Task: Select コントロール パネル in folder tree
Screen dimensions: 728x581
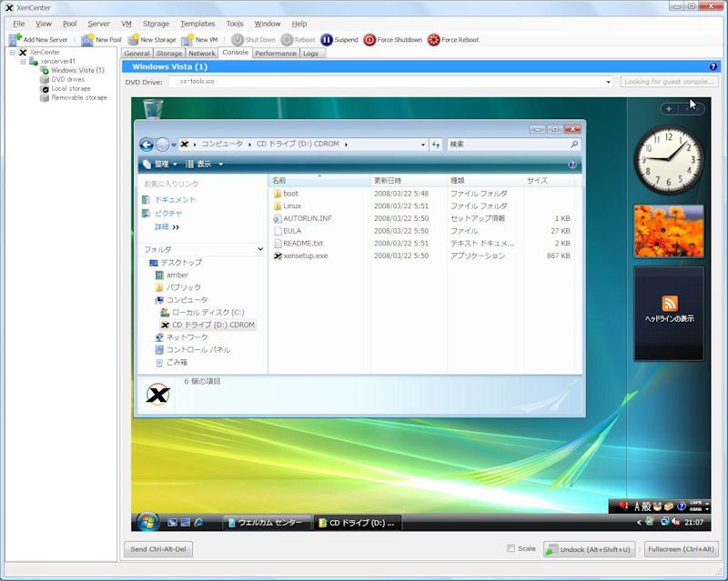Action: [193, 350]
